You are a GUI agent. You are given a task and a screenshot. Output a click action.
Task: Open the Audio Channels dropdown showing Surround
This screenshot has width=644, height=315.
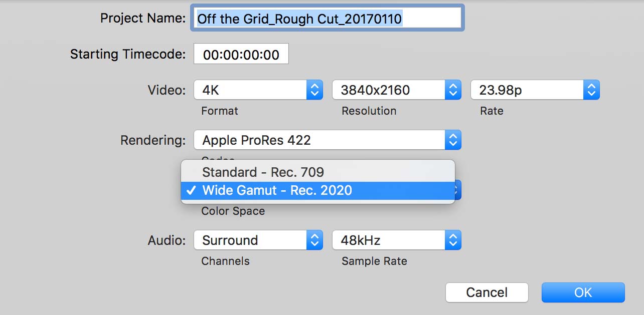tap(258, 240)
